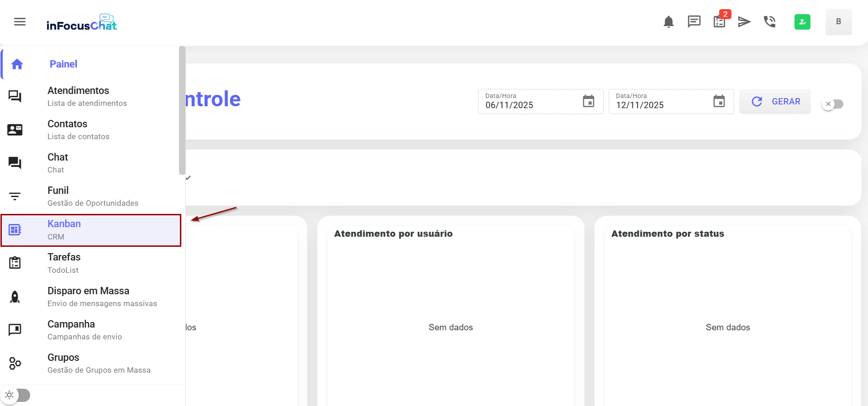Viewport: 868px width, 406px height.
Task: Open the B user avatar menu
Action: tap(838, 21)
